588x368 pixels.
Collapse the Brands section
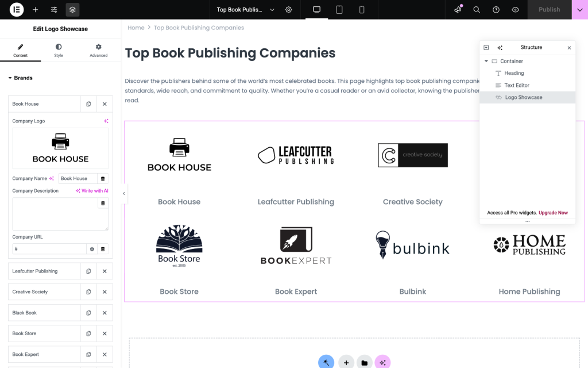click(20, 78)
